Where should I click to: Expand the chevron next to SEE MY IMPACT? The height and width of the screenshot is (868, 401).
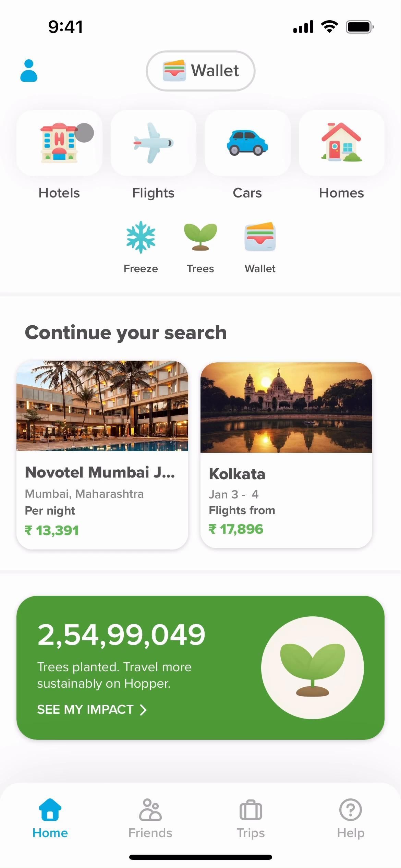[x=143, y=710]
